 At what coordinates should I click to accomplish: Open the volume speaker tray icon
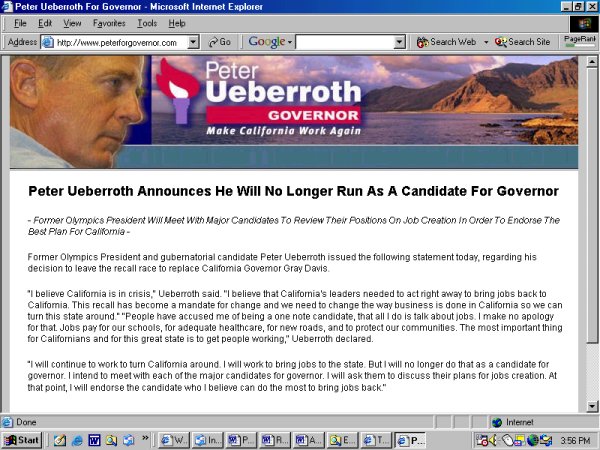493,440
